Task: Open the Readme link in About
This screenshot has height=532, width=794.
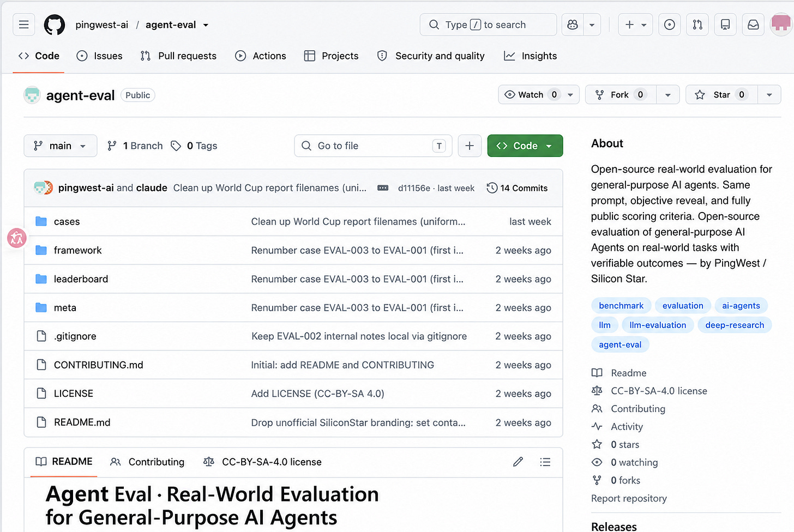Action: (619, 373)
